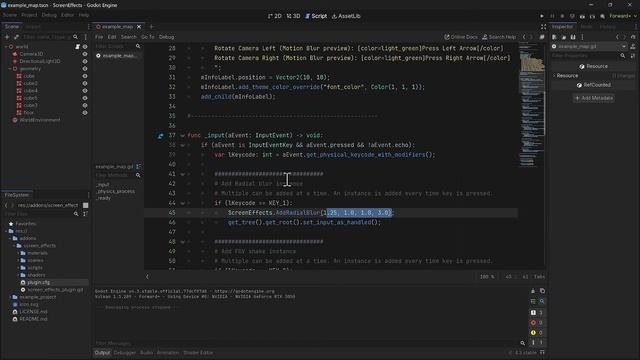Viewport: 640px width, 360px height.
Task: Click the signal connection icon on line 37
Action: (161, 136)
